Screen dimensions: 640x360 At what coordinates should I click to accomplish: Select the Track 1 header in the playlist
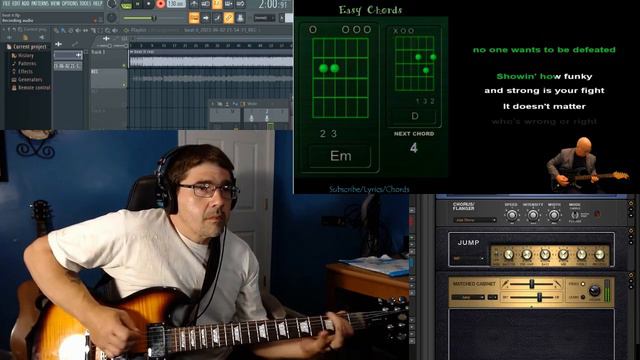108,58
